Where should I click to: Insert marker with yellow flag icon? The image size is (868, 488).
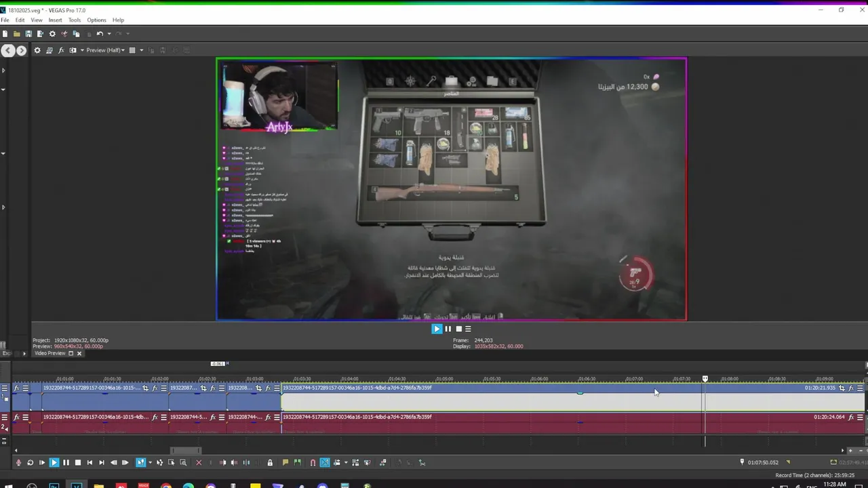click(x=285, y=462)
